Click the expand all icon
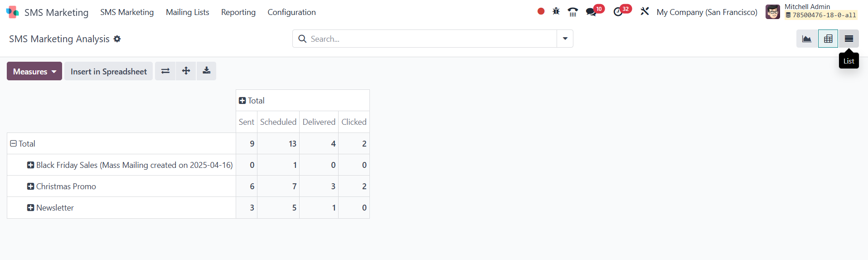The height and width of the screenshot is (260, 868). click(x=186, y=71)
